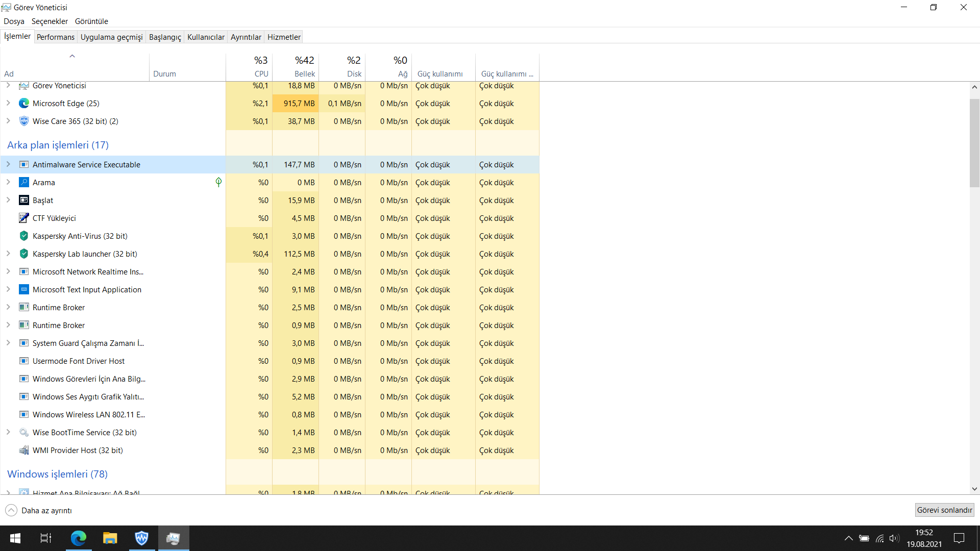Sort by first Güç kullanımı column header
980x551 pixels.
click(x=444, y=67)
